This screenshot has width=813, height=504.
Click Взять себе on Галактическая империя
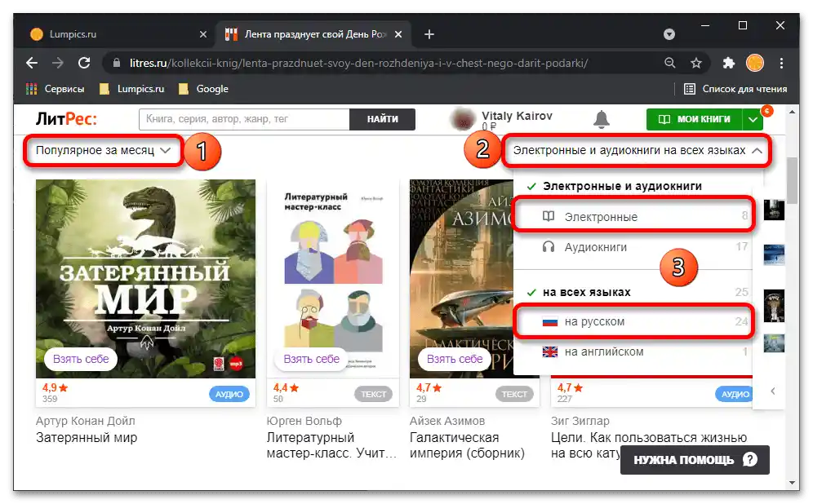pyautogui.click(x=455, y=359)
